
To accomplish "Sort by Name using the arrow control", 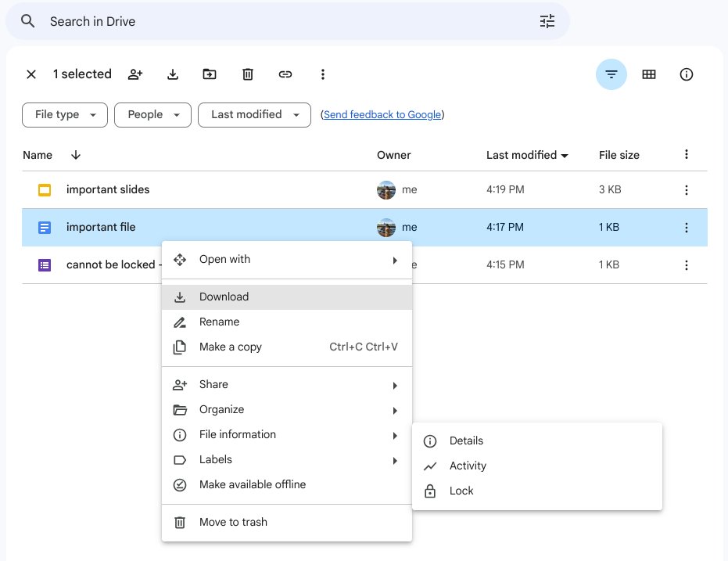I will tap(75, 155).
